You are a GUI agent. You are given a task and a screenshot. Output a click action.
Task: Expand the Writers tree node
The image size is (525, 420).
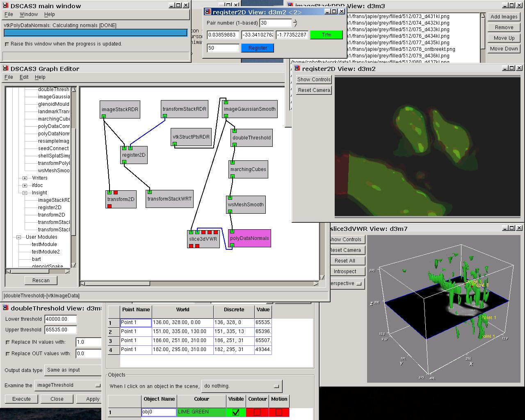25,178
